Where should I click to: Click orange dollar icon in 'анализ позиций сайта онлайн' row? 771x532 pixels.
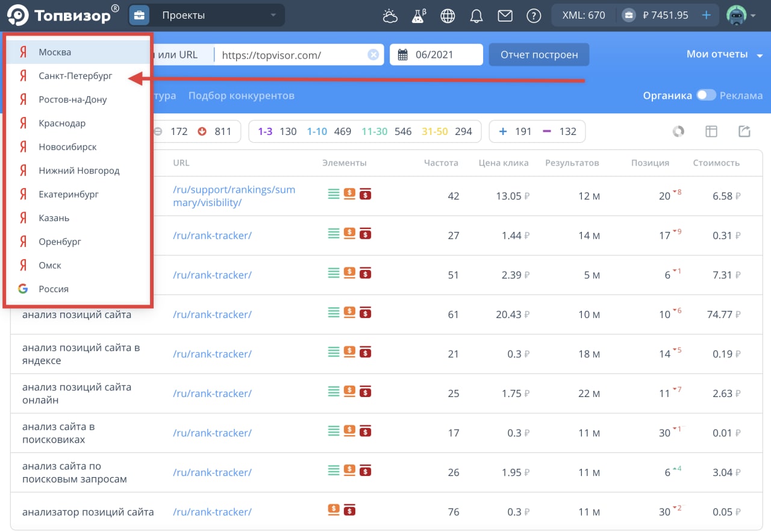tap(349, 391)
